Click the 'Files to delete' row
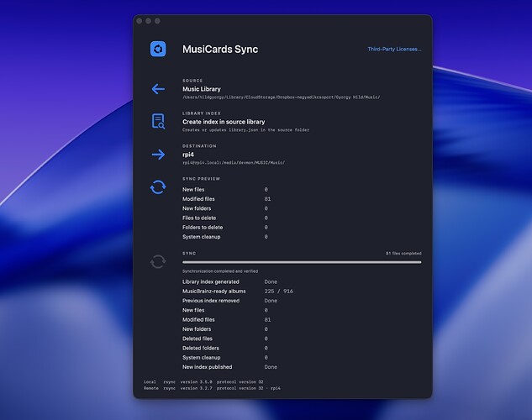532x420 pixels. click(225, 218)
